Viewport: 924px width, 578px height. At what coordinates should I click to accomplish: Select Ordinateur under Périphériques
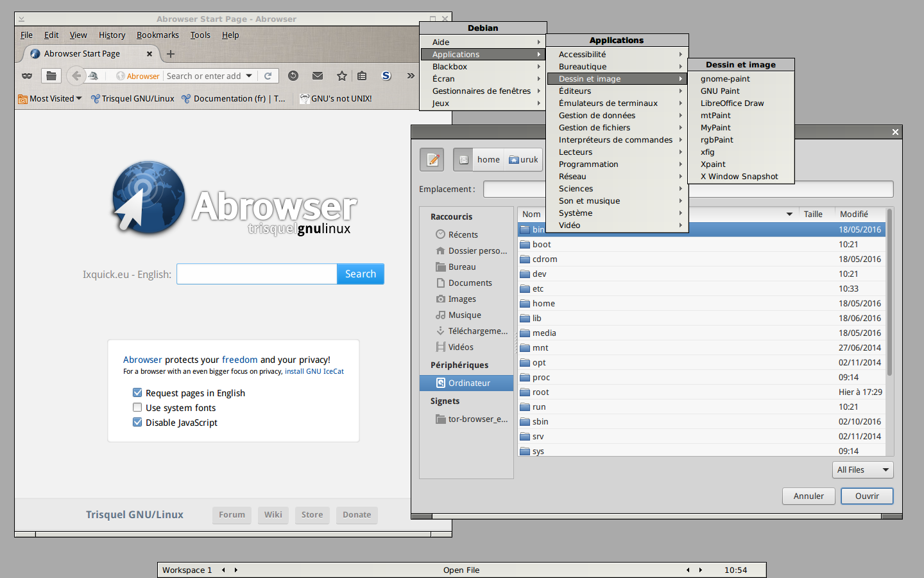tap(466, 383)
